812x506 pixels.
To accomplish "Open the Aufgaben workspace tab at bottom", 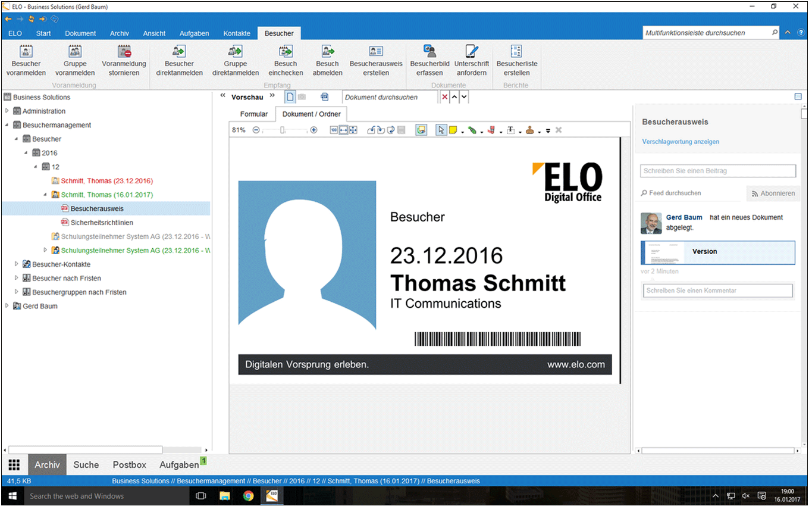I will (x=179, y=465).
